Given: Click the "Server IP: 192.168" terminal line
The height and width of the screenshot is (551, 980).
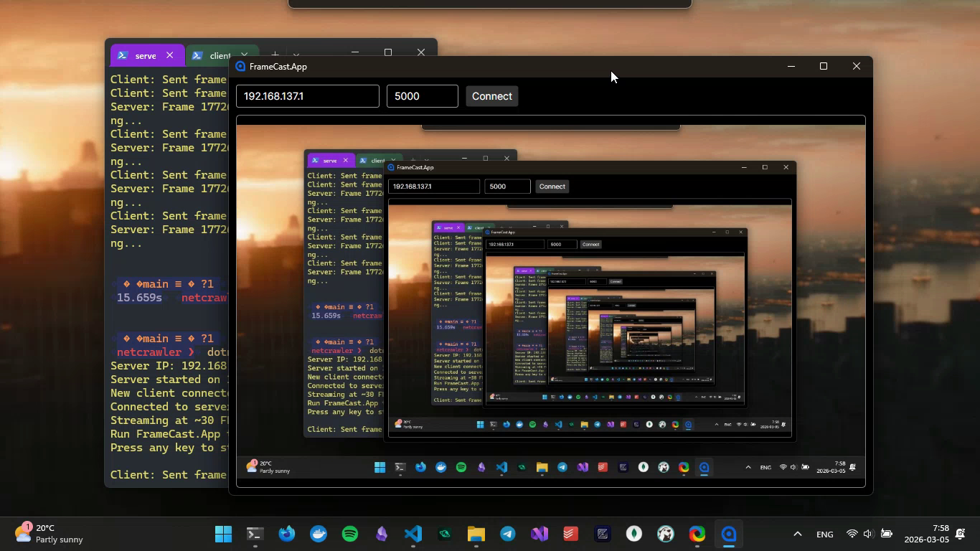Looking at the screenshot, I should (x=169, y=366).
